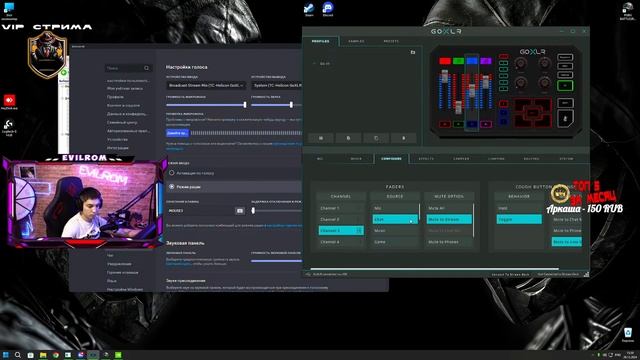This screenshot has width=640, height=360.
Task: Select Mute to Stream fader mute option
Action: (449, 220)
